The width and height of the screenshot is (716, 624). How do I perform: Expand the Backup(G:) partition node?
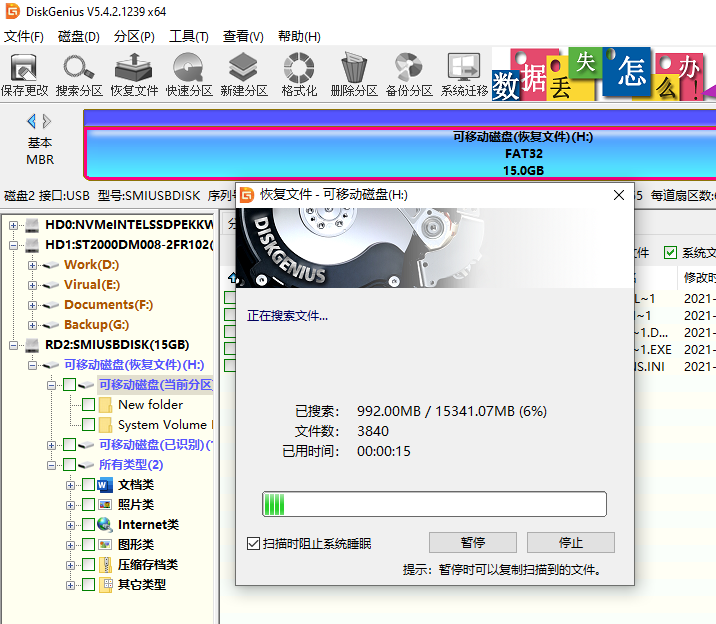click(32, 325)
